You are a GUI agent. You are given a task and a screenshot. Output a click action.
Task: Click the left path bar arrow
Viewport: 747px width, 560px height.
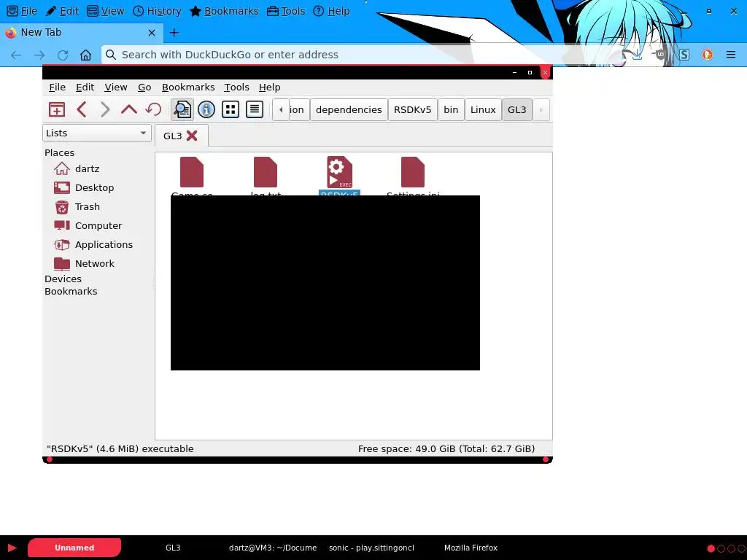(x=281, y=110)
